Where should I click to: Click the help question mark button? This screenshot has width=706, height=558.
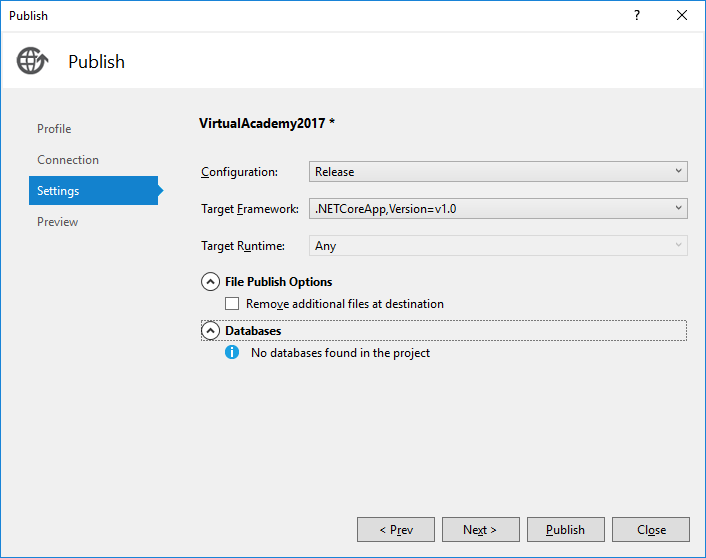637,15
